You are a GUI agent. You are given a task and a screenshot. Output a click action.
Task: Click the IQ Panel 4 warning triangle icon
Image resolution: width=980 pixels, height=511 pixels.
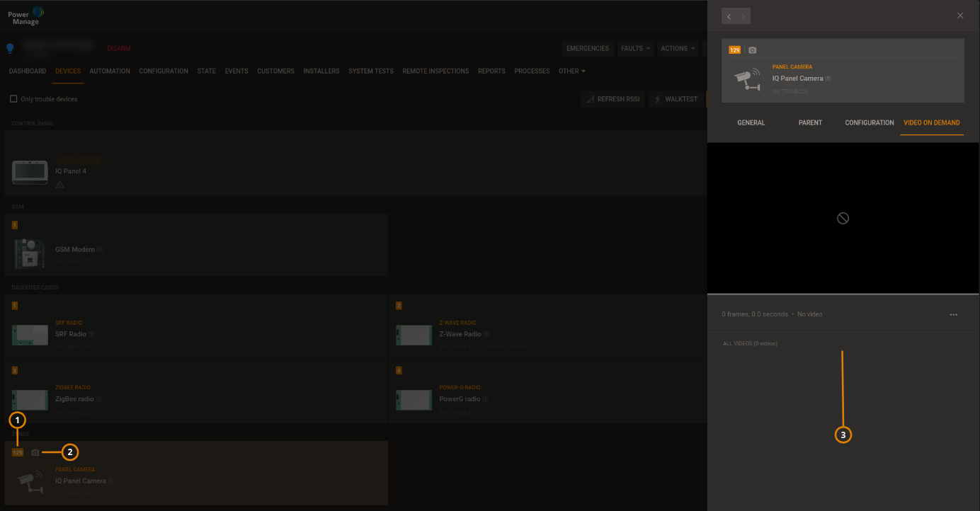pos(59,185)
